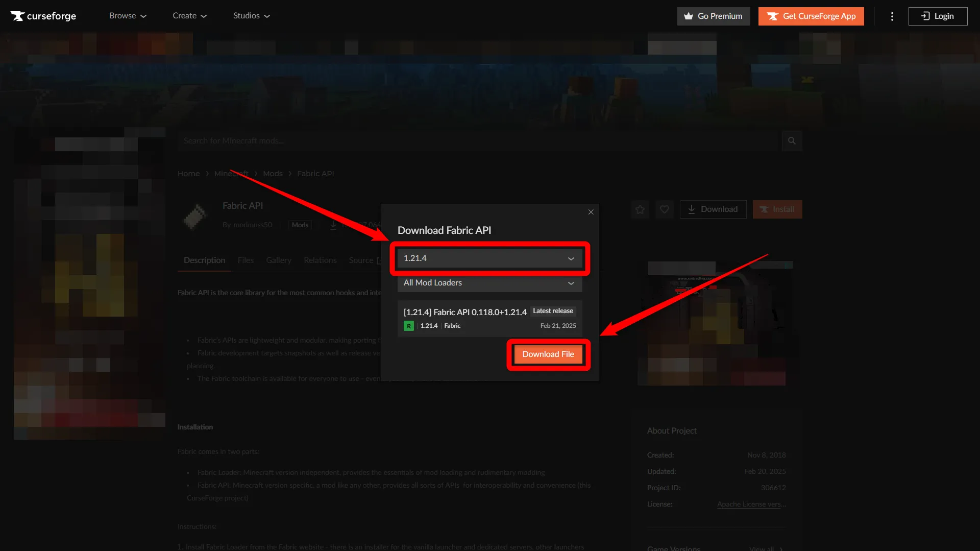Viewport: 980px width, 551px height.
Task: Click the Feb 20, 2025 updated date
Action: click(765, 472)
